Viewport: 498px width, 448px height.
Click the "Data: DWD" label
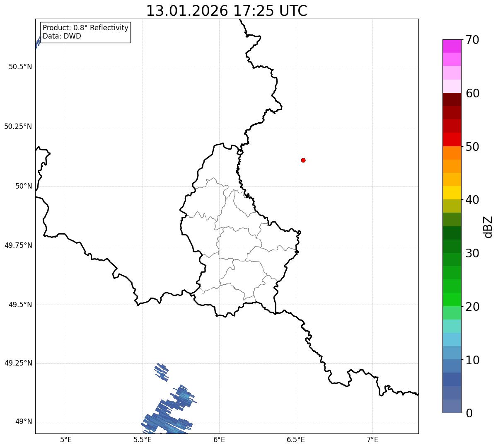click(x=62, y=36)
